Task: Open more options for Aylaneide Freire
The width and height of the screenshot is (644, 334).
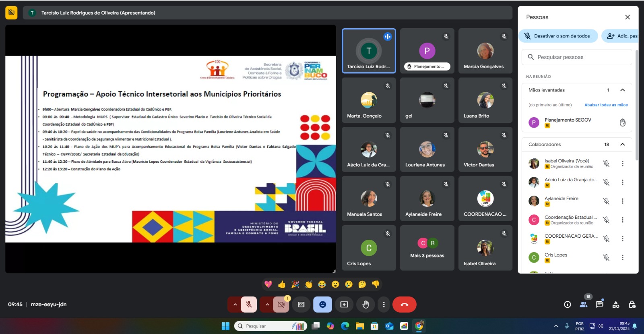Action: (622, 201)
